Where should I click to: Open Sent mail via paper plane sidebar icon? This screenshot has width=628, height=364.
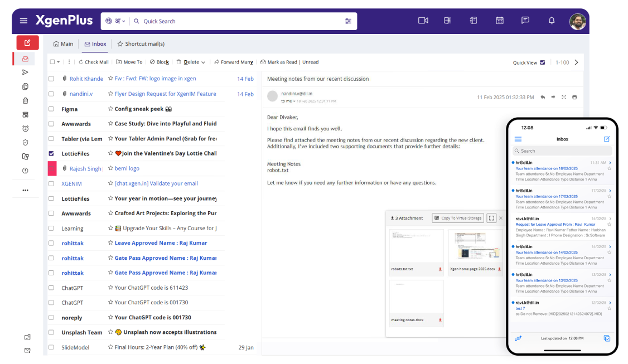(x=24, y=72)
